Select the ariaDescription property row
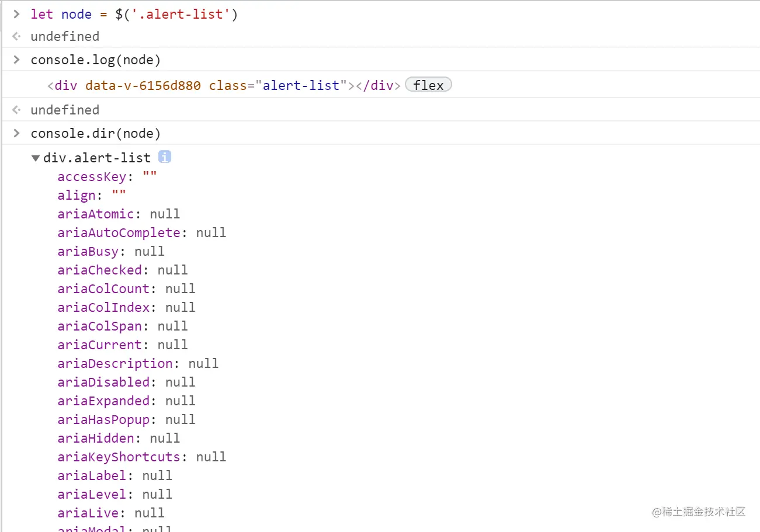Screen dimensions: 760x532 point(138,363)
